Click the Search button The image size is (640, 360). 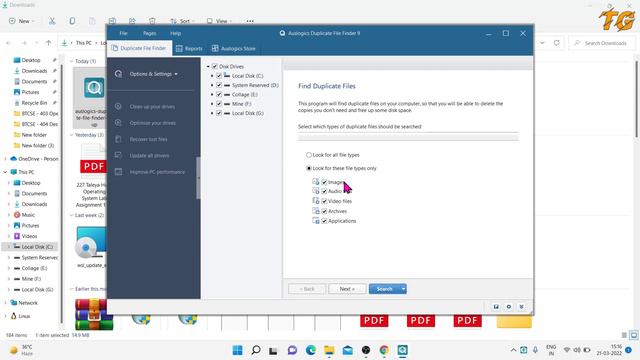pyautogui.click(x=384, y=289)
